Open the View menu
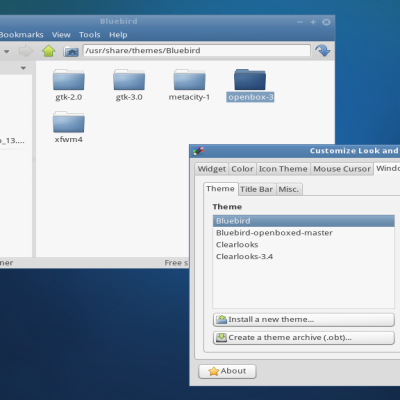 point(61,35)
